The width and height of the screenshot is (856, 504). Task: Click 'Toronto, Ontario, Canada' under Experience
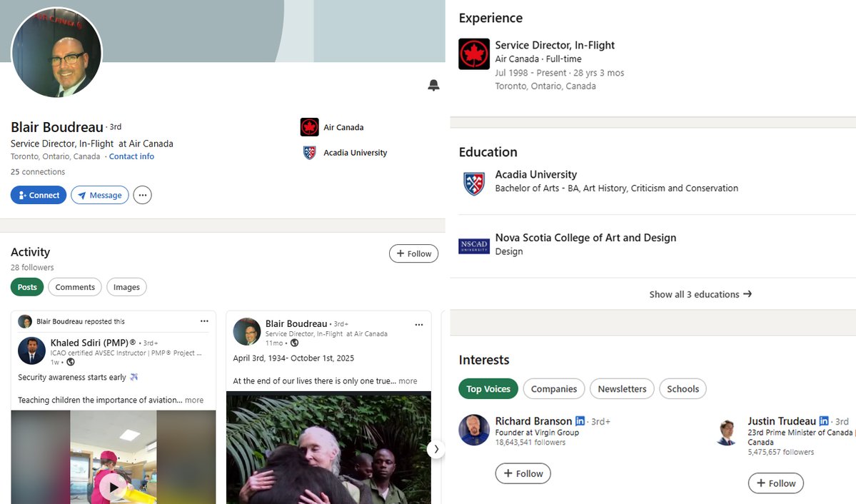(545, 86)
